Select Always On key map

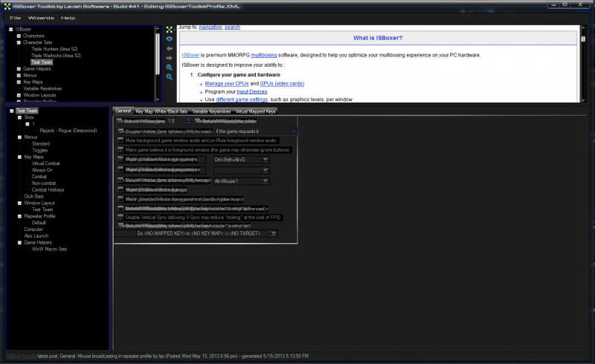[42, 170]
